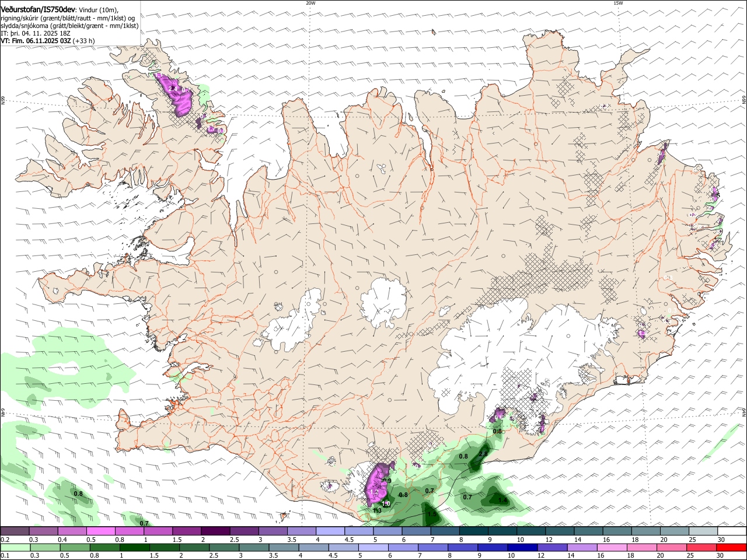Select the darkest purple swatch labeled 2 in upper legend
The width and height of the screenshot is (747, 560).
click(215, 531)
